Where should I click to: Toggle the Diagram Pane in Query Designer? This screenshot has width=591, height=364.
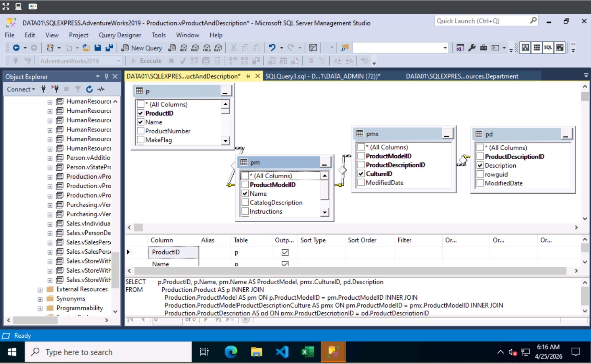[x=525, y=47]
